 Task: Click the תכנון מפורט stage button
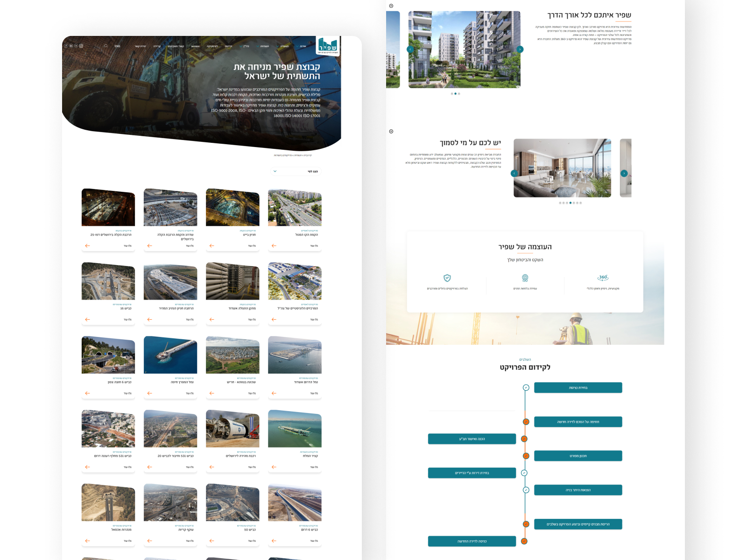pyautogui.click(x=578, y=456)
